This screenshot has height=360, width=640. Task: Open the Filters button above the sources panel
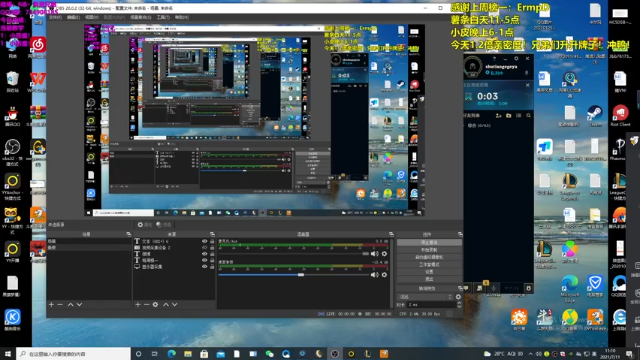point(164,224)
